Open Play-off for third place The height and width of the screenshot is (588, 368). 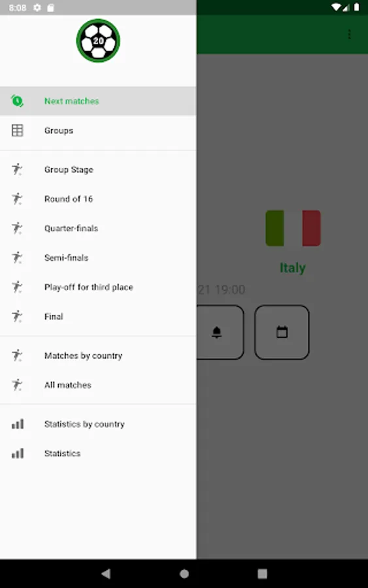98,287
